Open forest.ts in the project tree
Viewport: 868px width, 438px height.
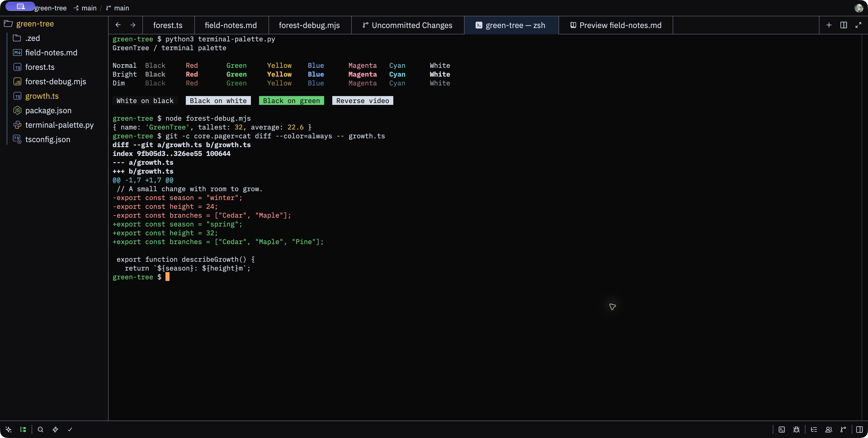coord(54,67)
